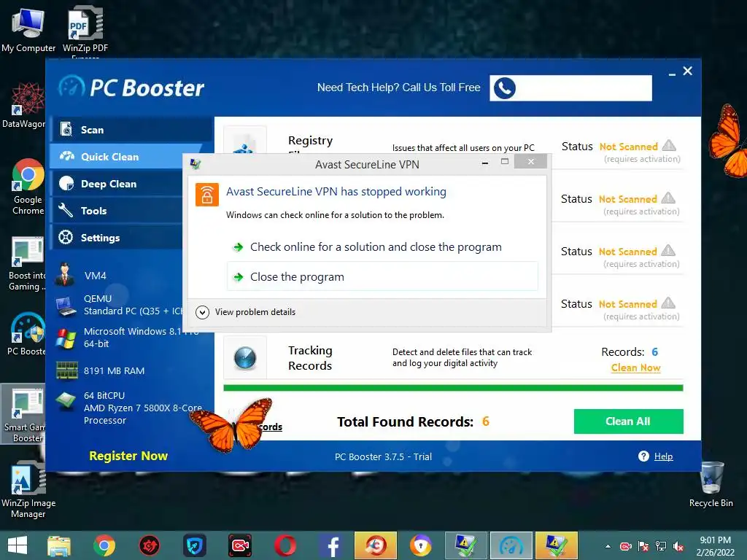Open WinZip PDF desktop shortcut
747x560 pixels.
click(85, 31)
